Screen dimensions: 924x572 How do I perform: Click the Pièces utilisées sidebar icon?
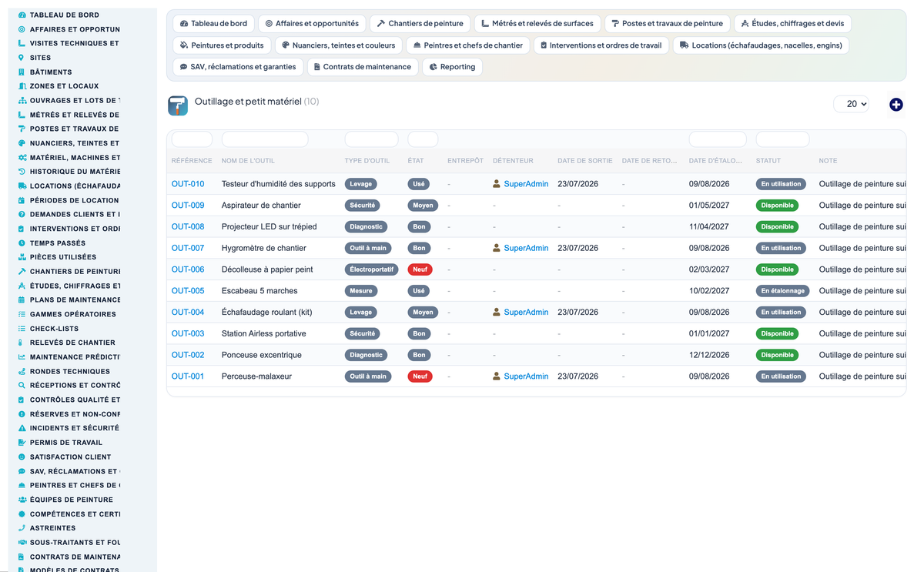pyautogui.click(x=22, y=257)
